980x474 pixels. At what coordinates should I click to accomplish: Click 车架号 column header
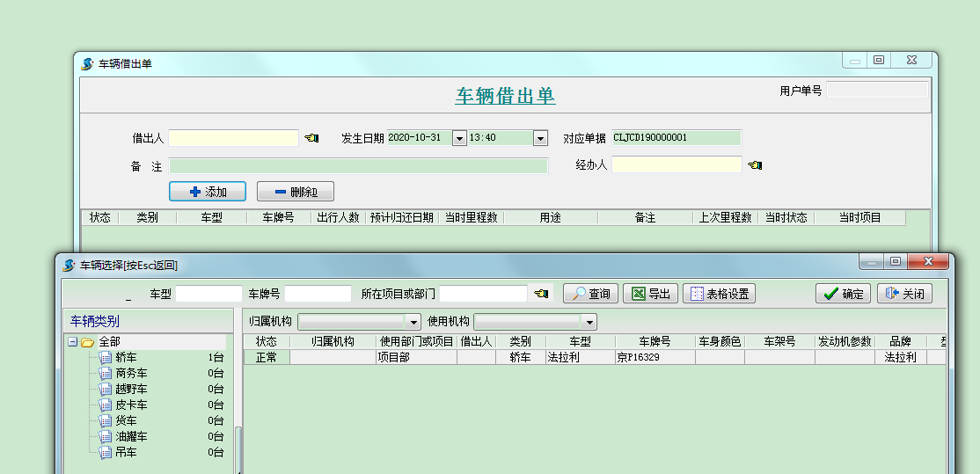tap(780, 341)
